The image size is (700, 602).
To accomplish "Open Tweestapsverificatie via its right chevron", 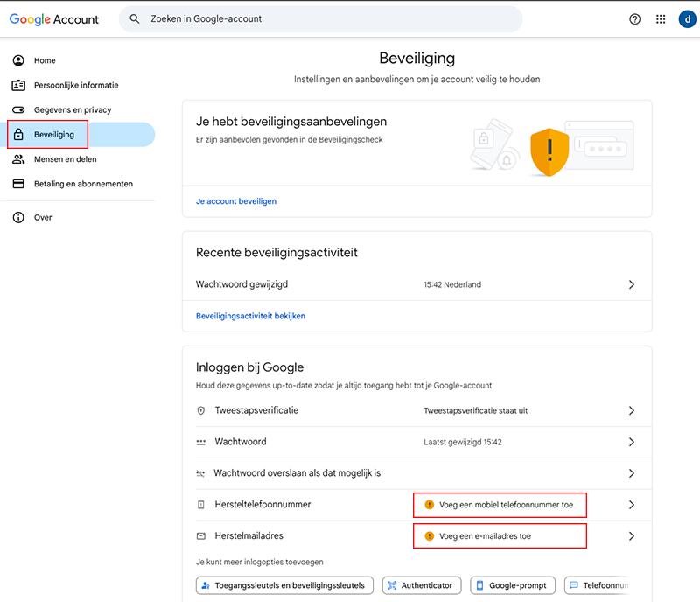I will [632, 410].
